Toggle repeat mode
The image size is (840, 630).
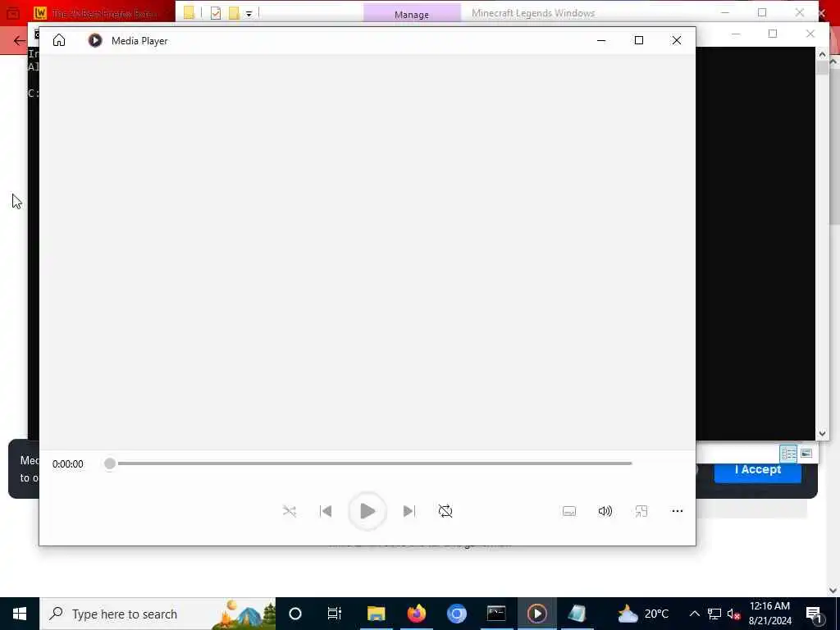pyautogui.click(x=445, y=511)
